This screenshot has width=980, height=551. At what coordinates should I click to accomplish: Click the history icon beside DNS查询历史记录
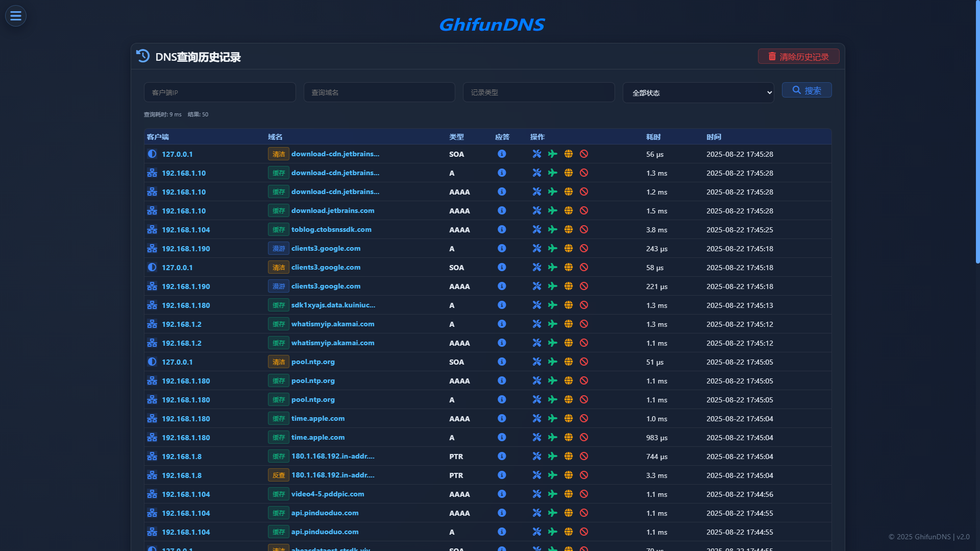pos(143,56)
